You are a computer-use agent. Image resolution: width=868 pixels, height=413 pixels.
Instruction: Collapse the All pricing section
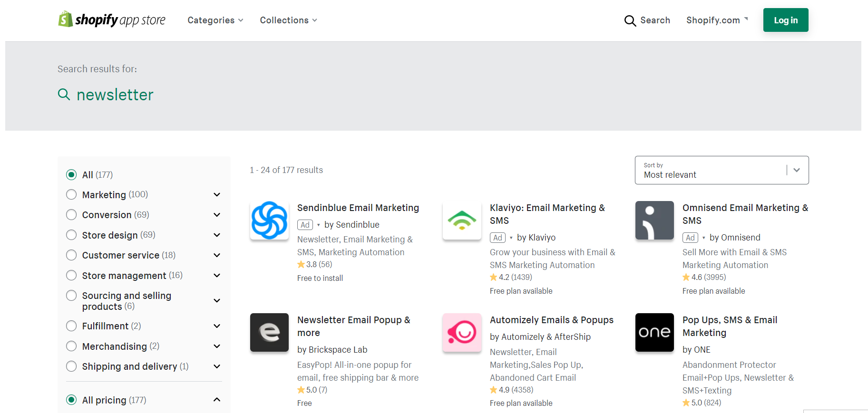[x=217, y=400]
